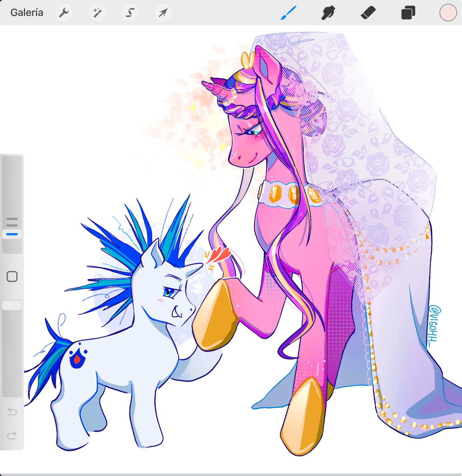Undo the last stroke

[12, 411]
